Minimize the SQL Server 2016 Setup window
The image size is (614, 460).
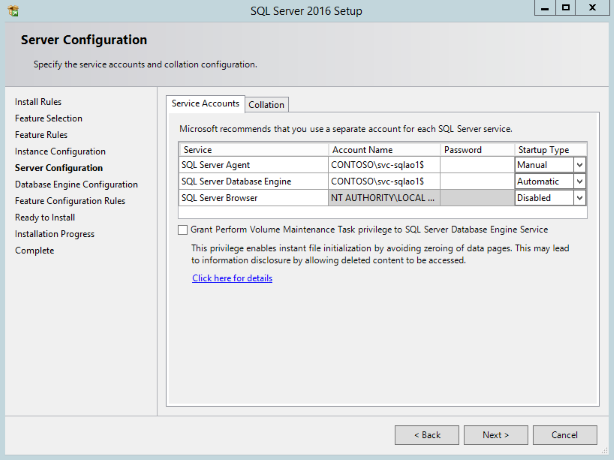[545, 8]
